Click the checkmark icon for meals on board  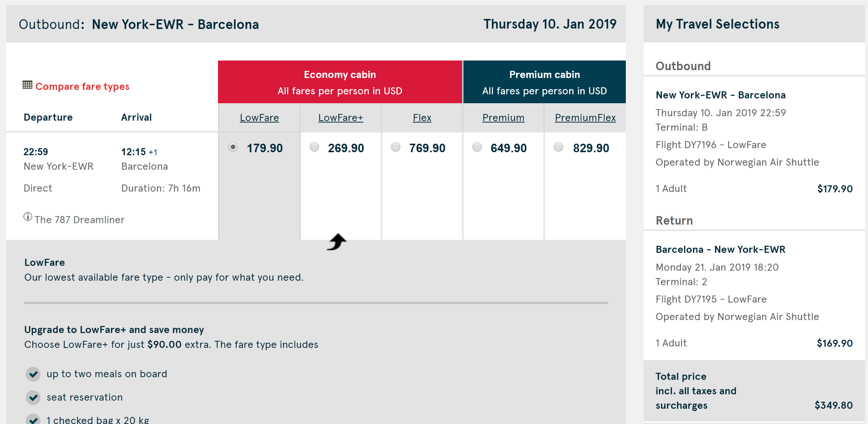point(33,374)
